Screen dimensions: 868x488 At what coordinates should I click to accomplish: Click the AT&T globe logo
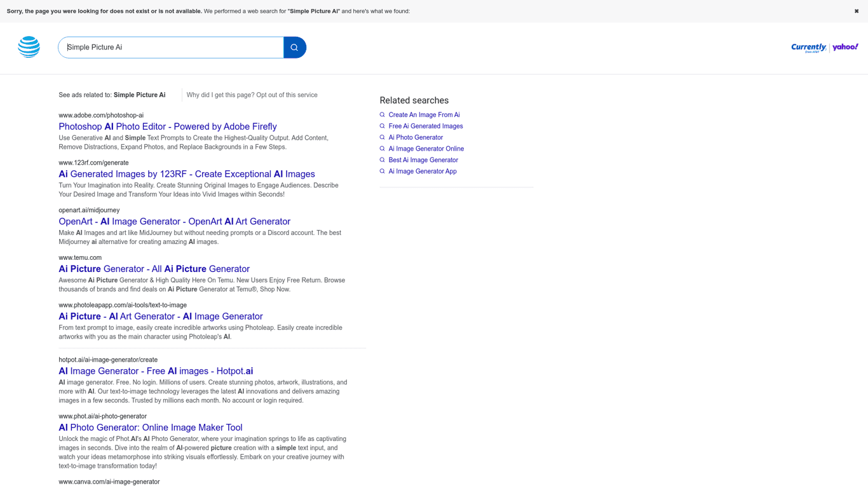29,47
